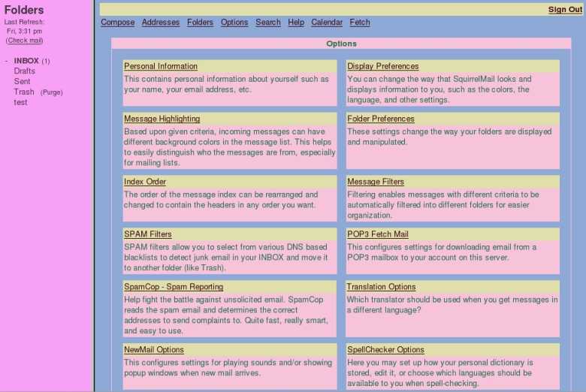Open Message Filters settings
Image resolution: width=586 pixels, height=392 pixels.
click(x=375, y=182)
